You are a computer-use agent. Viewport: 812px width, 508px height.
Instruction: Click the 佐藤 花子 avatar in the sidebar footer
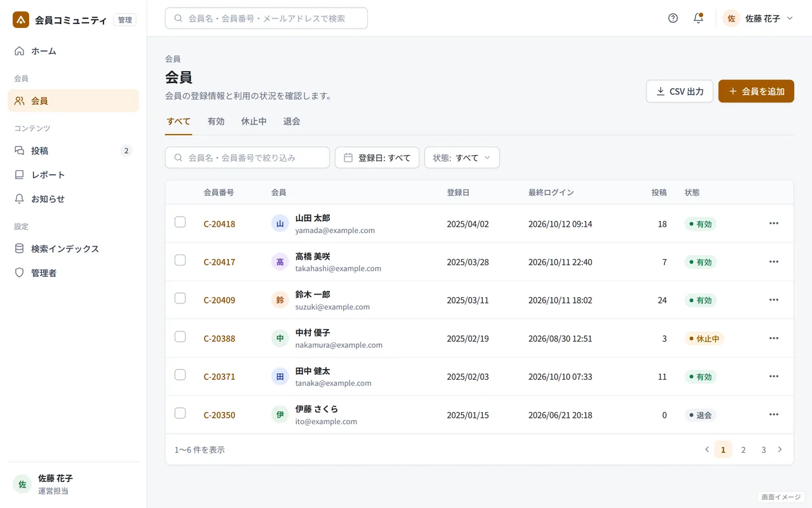click(x=22, y=484)
